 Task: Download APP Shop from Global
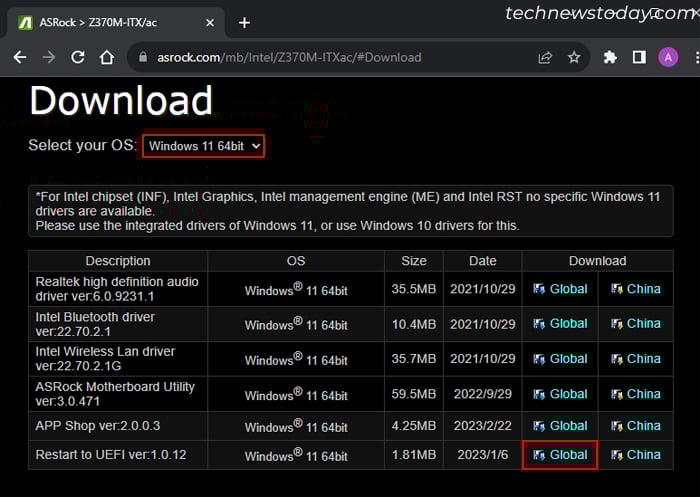[x=560, y=426]
